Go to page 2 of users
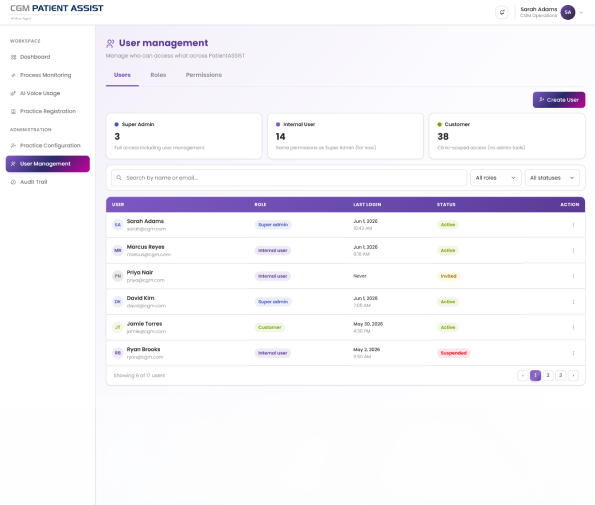The image size is (595, 505). coord(548,375)
